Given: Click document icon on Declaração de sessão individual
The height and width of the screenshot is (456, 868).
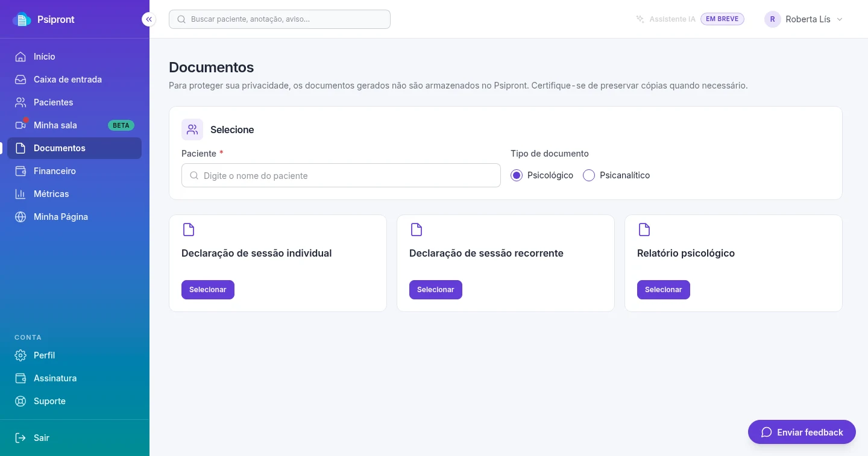Looking at the screenshot, I should click(189, 230).
